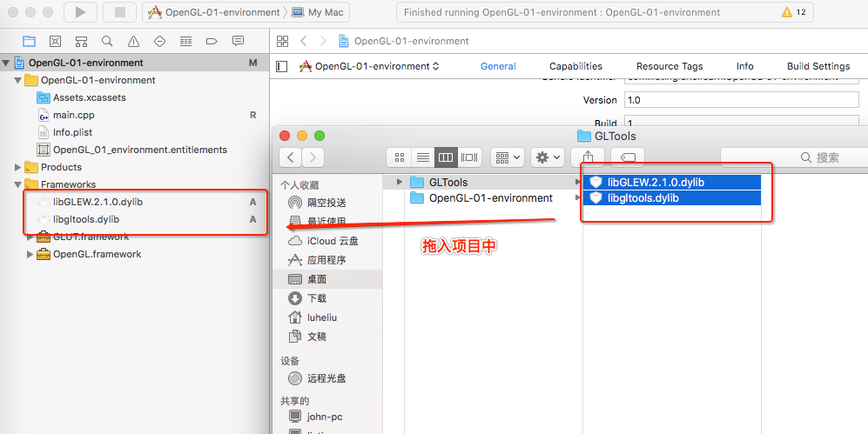Viewport: 868px width, 434px height.
Task: Select the source control navigator icon
Action: coord(55,41)
